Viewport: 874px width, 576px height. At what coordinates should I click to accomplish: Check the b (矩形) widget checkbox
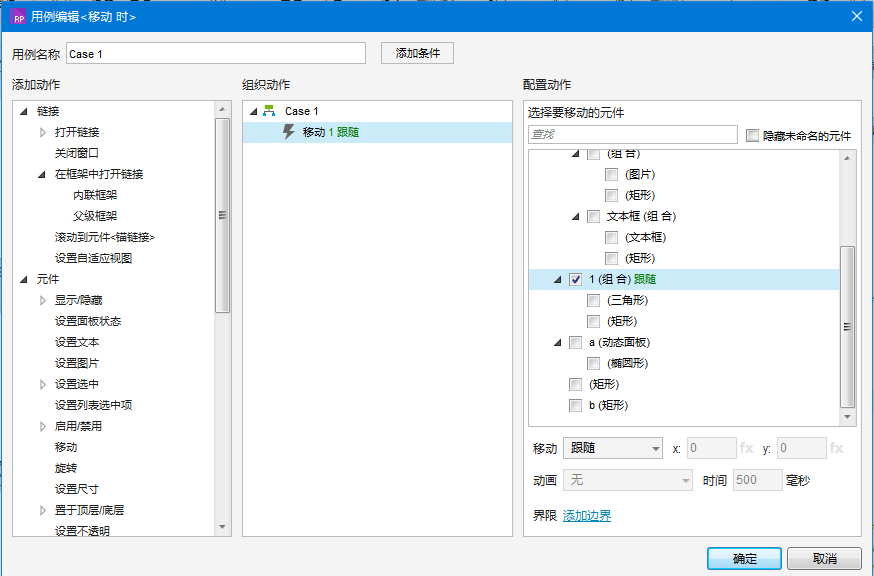tap(575, 405)
